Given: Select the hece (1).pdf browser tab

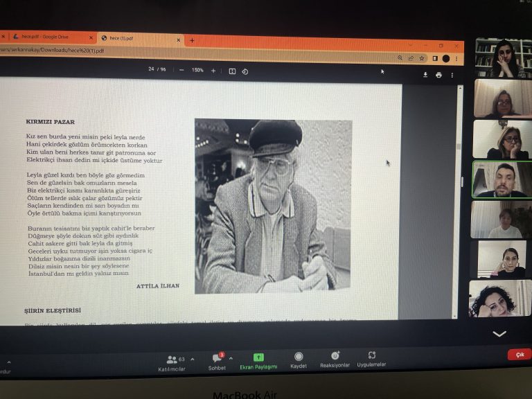Looking at the screenshot, I should tap(141, 38).
